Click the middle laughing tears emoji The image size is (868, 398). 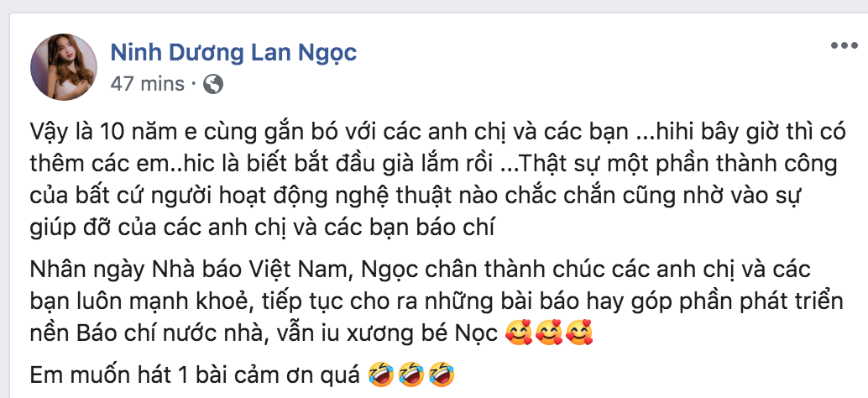[411, 374]
